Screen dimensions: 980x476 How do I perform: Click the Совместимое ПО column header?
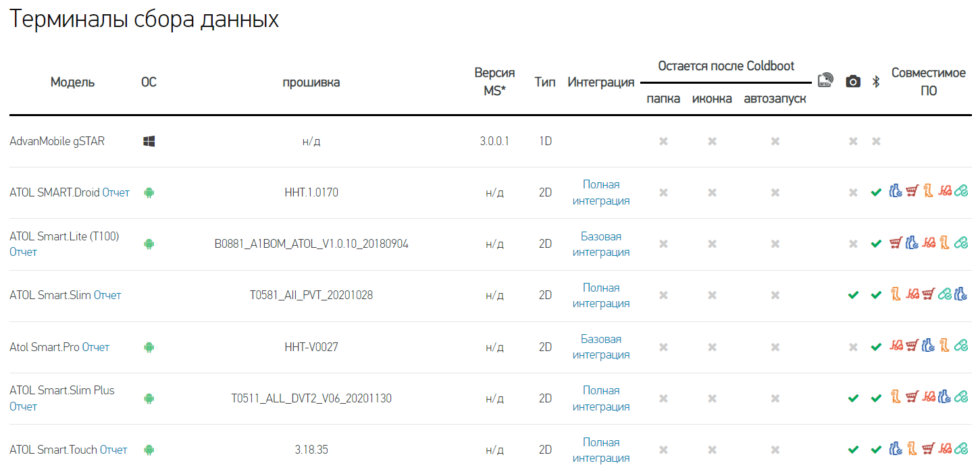tap(929, 82)
